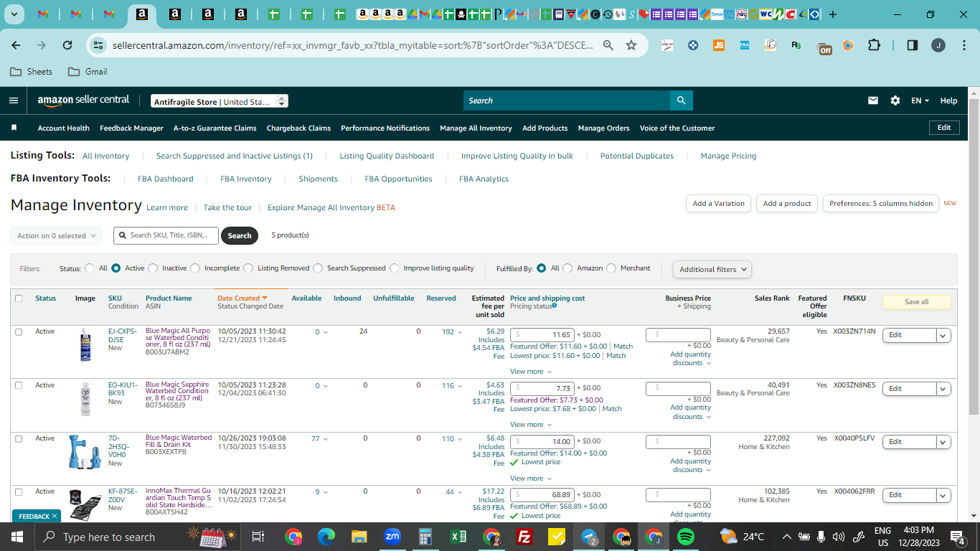Open the Chrome profile J avatar
The width and height of the screenshot is (980, 551).
938,45
